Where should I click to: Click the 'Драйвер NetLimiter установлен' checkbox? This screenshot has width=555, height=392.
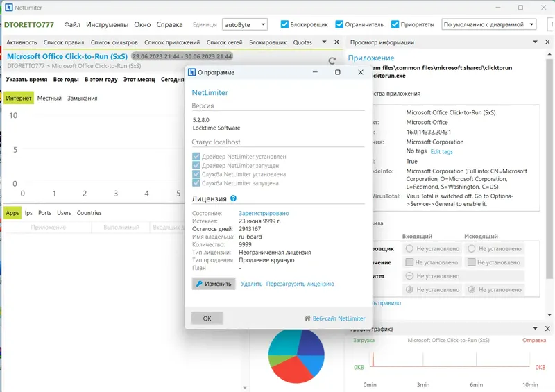[196, 156]
